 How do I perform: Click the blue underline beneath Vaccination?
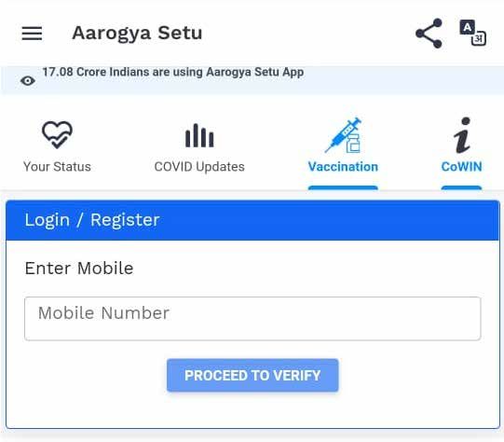click(x=343, y=187)
